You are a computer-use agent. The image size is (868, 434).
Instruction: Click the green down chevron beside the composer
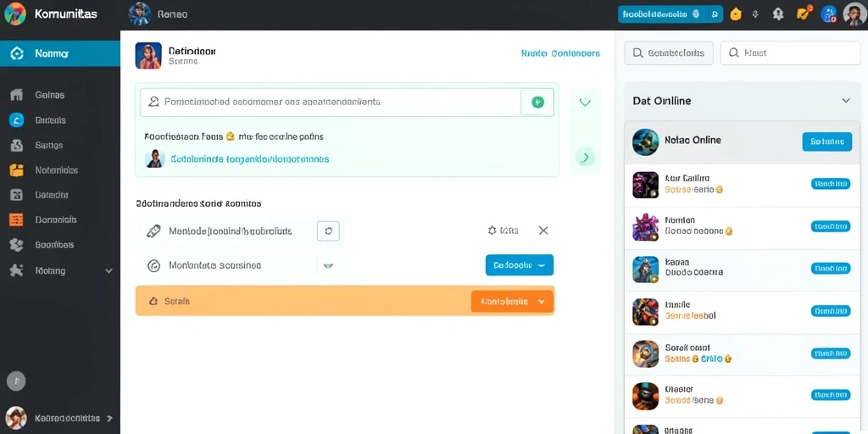click(585, 102)
